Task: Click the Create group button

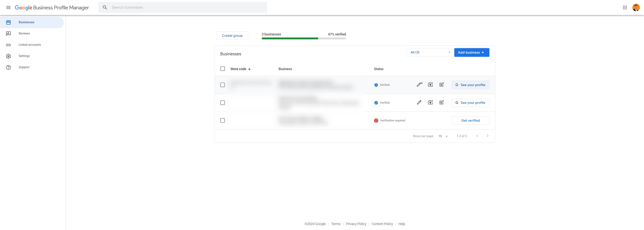Action: coord(232,36)
